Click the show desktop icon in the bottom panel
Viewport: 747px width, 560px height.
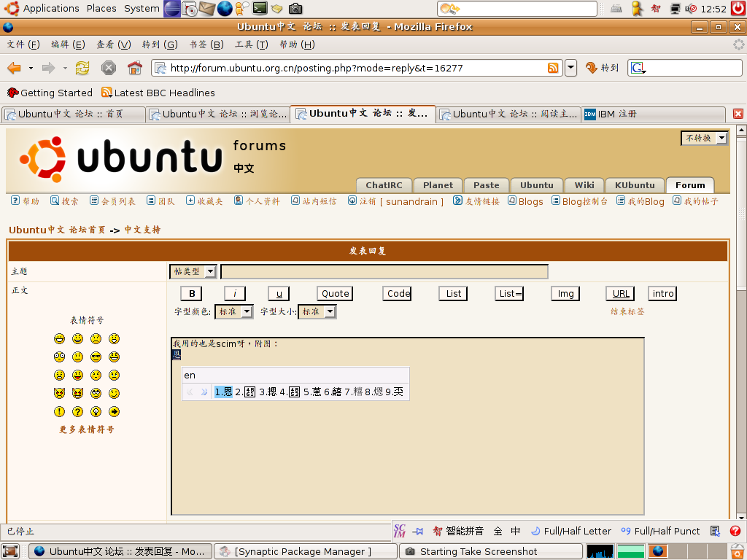pos(9,551)
